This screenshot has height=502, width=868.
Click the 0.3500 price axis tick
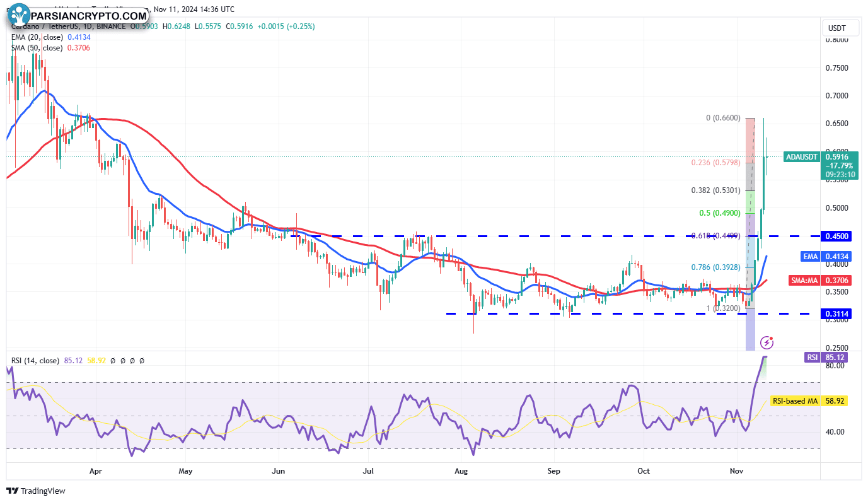tap(837, 292)
